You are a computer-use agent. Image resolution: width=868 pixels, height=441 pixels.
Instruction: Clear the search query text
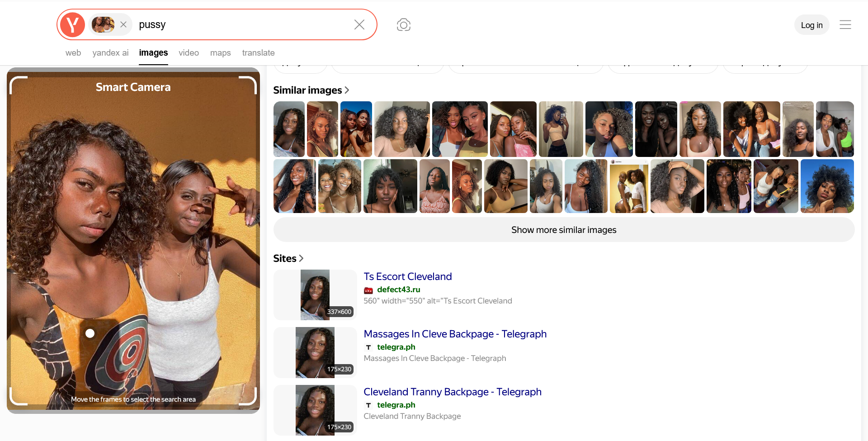coord(359,24)
